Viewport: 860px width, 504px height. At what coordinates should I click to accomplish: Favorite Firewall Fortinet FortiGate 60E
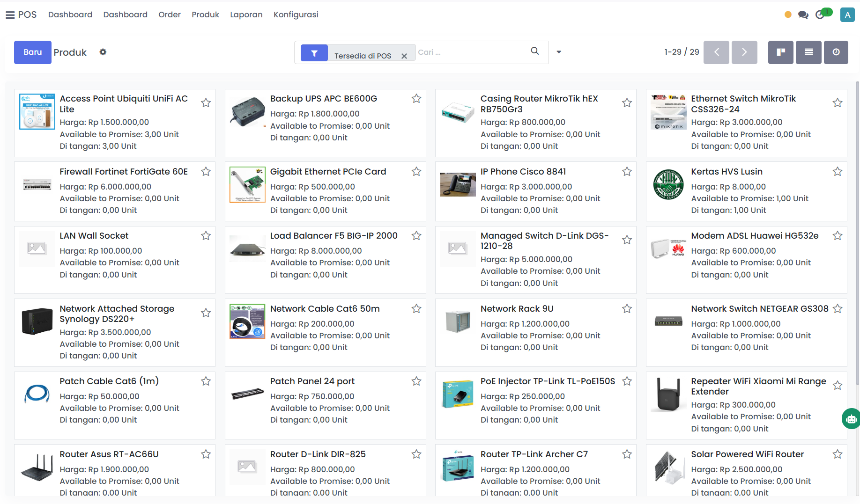coord(206,172)
